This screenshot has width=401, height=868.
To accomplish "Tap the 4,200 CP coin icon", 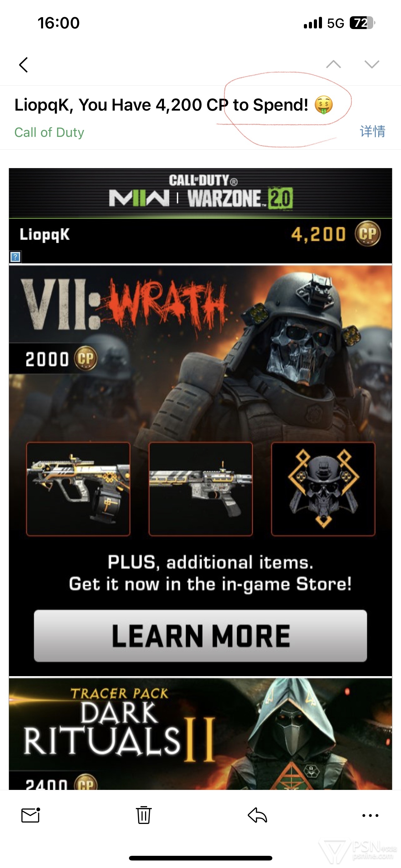I will point(367,234).
